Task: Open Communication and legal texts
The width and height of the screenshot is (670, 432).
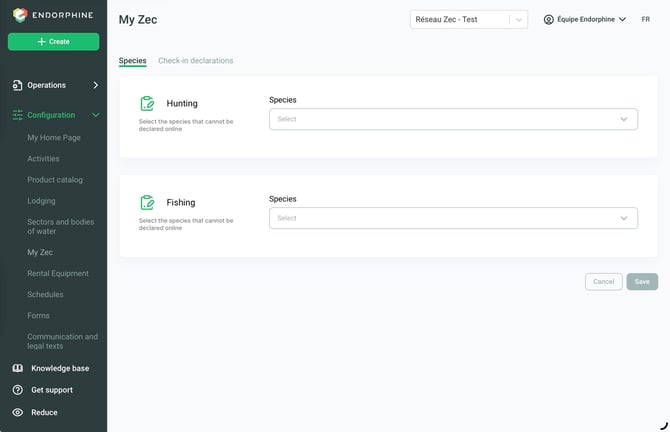Action: (62, 341)
